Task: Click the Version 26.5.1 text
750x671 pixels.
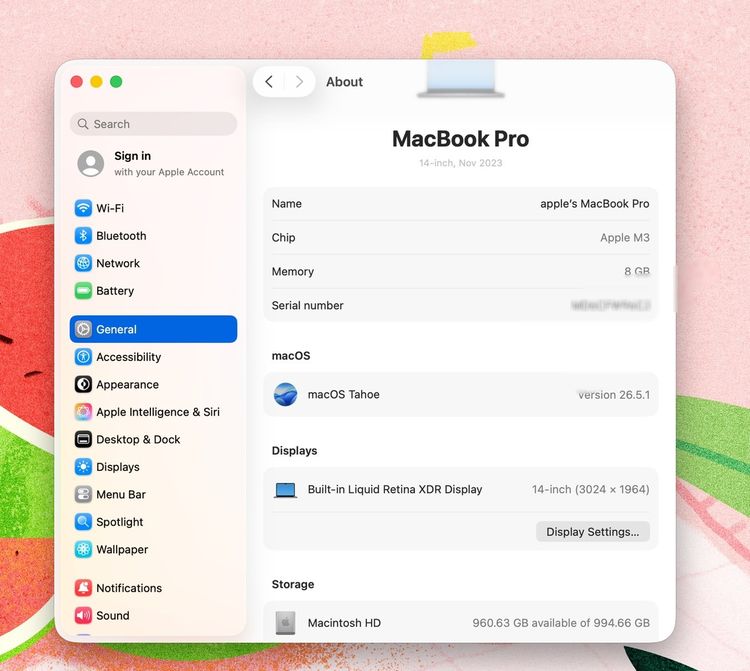Action: [x=614, y=395]
